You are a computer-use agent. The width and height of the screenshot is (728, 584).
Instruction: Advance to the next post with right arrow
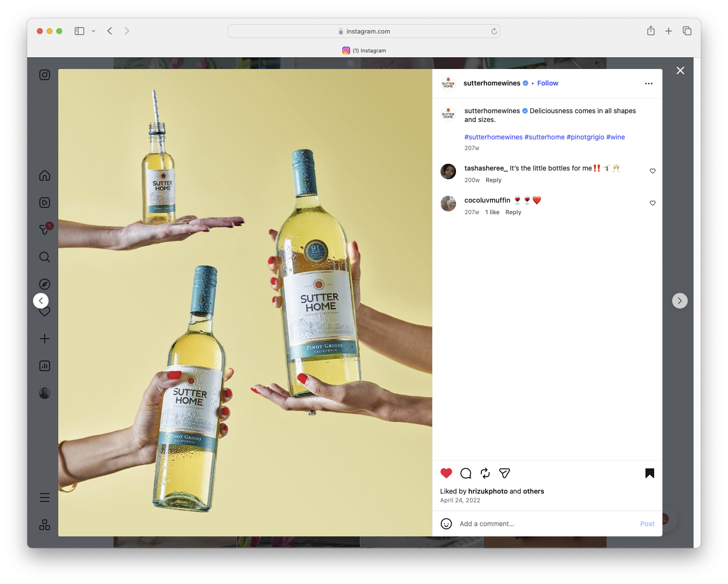coord(680,300)
